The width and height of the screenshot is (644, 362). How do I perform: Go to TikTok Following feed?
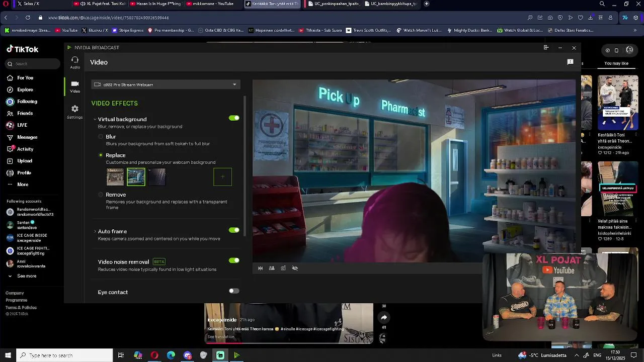[x=27, y=102]
